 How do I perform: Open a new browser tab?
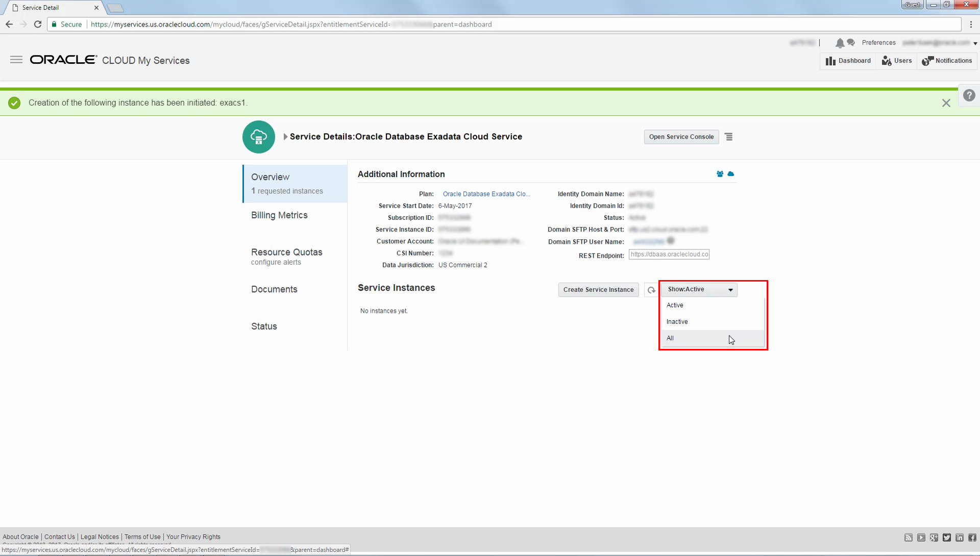pyautogui.click(x=115, y=8)
